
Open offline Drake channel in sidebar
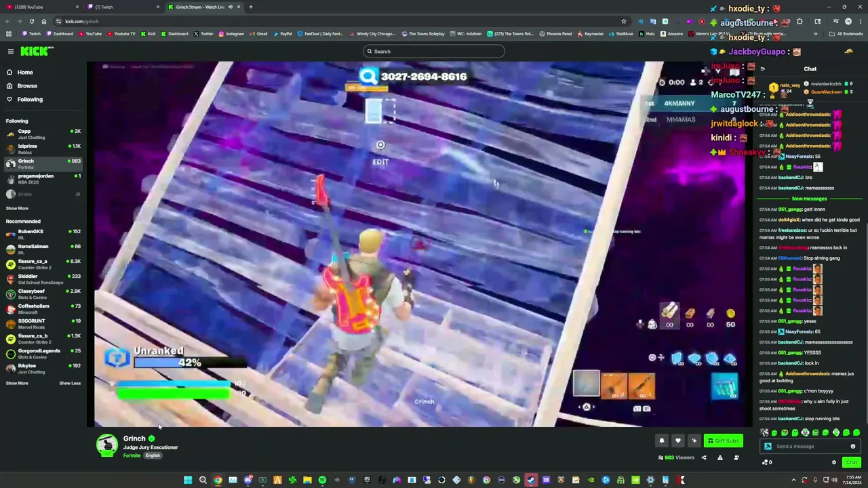click(x=43, y=194)
